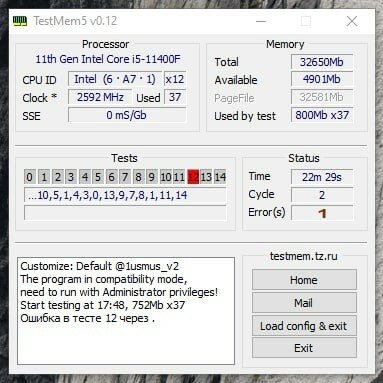
Task: Click the Used by test value 800Mb x37
Action: [322, 115]
